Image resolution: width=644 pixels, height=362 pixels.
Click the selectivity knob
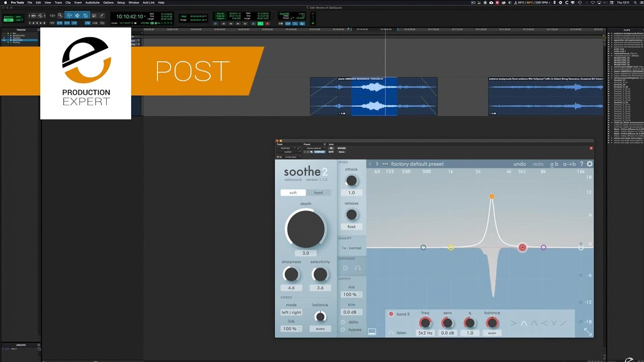coord(320,275)
